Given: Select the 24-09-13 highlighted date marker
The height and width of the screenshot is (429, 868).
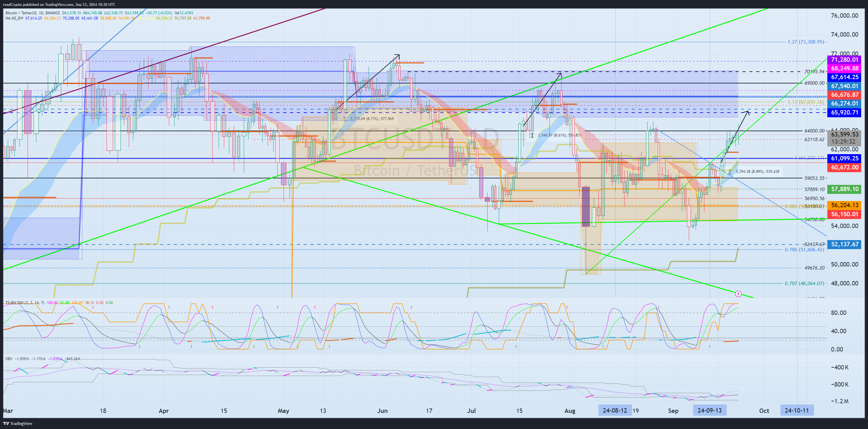Looking at the screenshot, I should coord(710,410).
